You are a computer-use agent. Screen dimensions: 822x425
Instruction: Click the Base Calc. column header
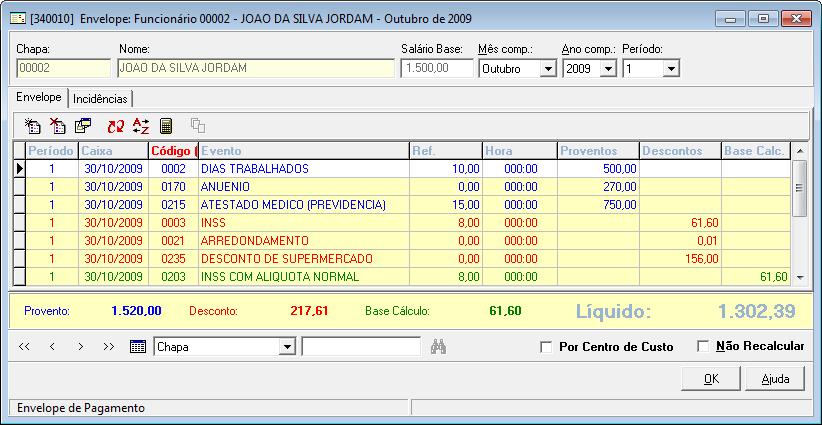pyautogui.click(x=756, y=151)
